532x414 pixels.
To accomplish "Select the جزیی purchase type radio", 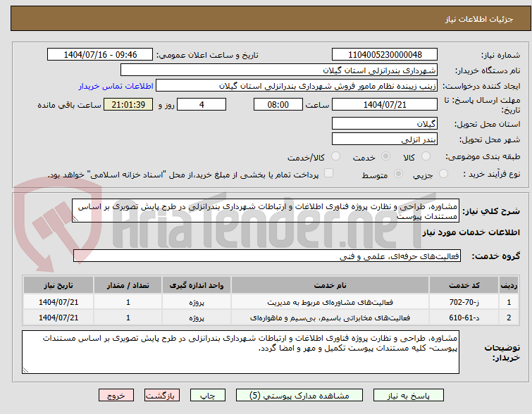I will tap(443, 174).
